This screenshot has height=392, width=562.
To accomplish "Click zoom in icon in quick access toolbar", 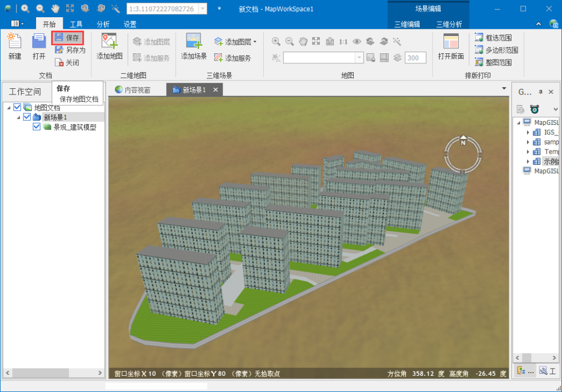I will click(25, 8).
